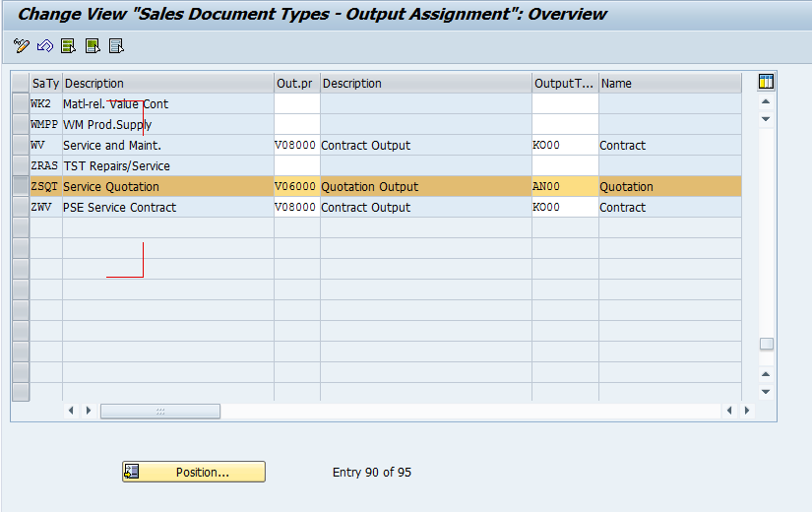Click the 'Contract' name in WV row

tap(622, 146)
